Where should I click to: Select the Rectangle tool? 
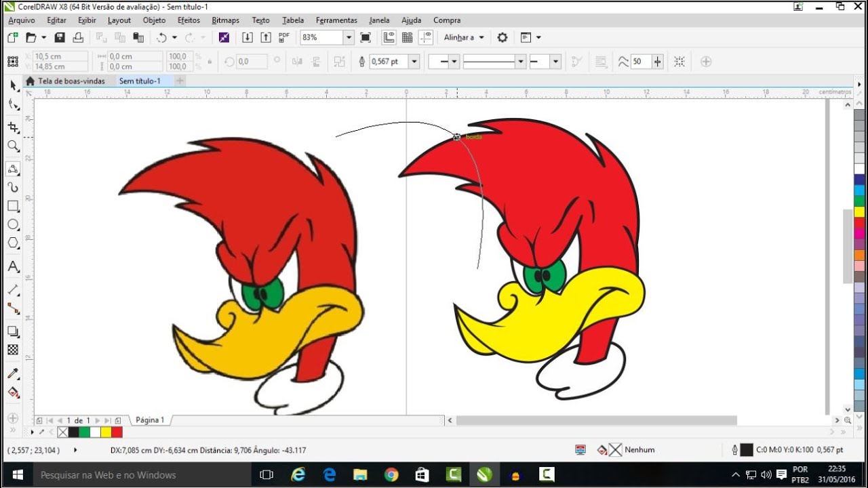click(x=13, y=206)
